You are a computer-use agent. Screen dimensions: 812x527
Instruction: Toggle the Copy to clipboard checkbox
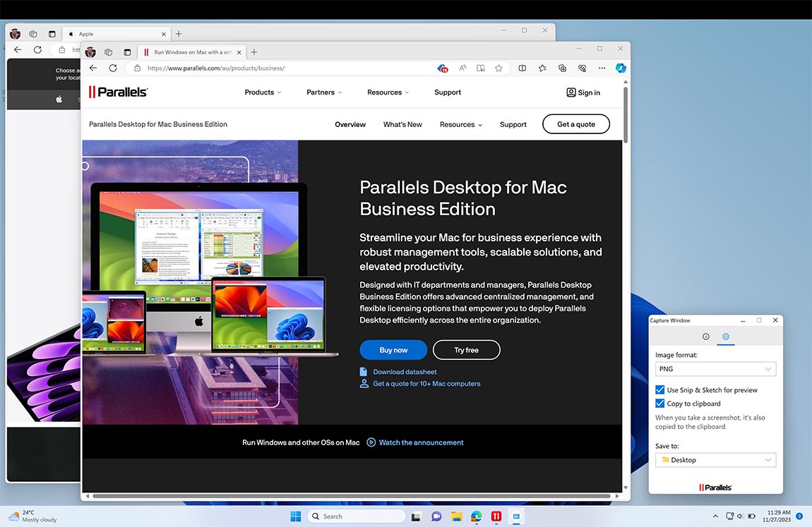tap(660, 404)
